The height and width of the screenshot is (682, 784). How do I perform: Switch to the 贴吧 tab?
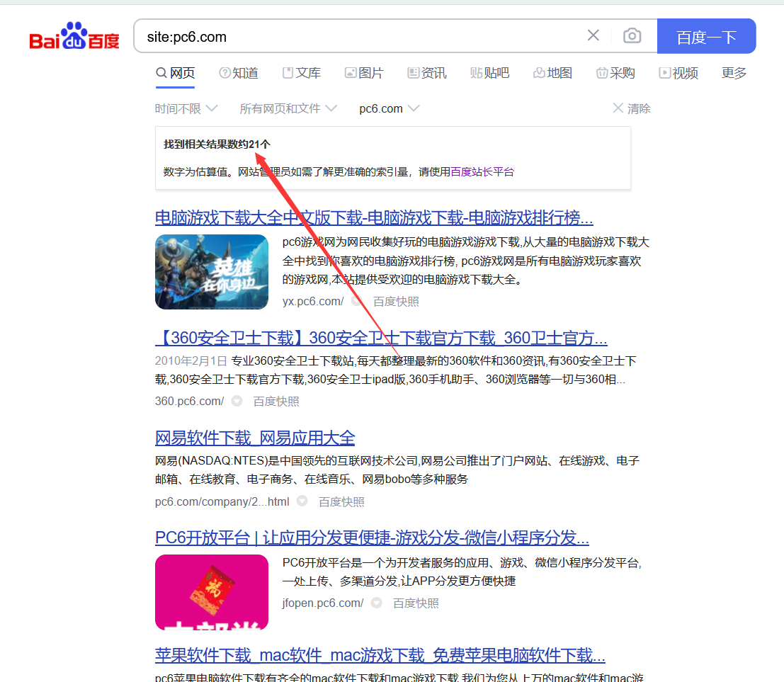pos(489,73)
